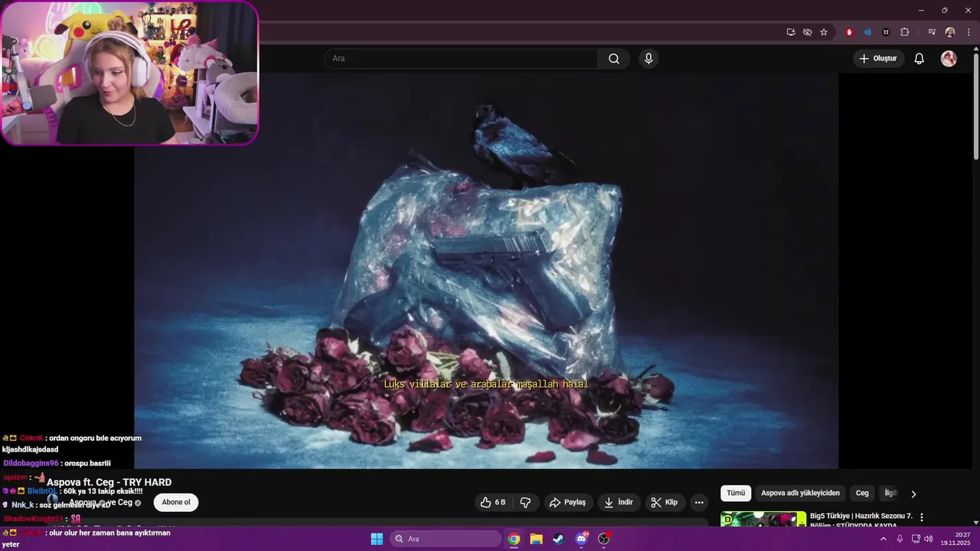Open the volume control in system tray
The image size is (980, 551).
pyautogui.click(x=929, y=539)
